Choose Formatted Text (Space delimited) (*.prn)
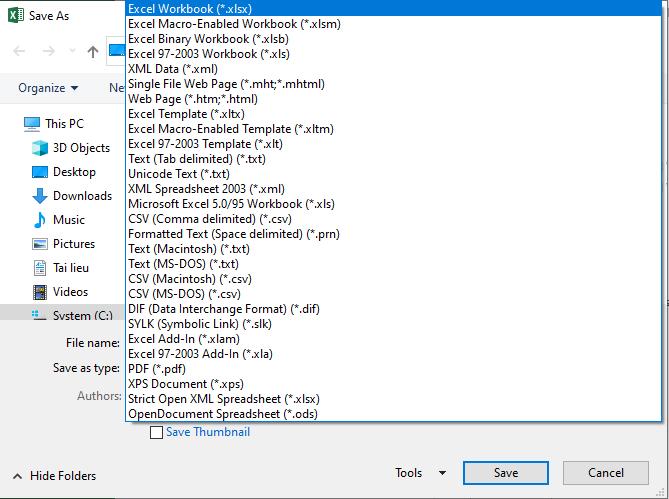669x499 pixels. 393,234
